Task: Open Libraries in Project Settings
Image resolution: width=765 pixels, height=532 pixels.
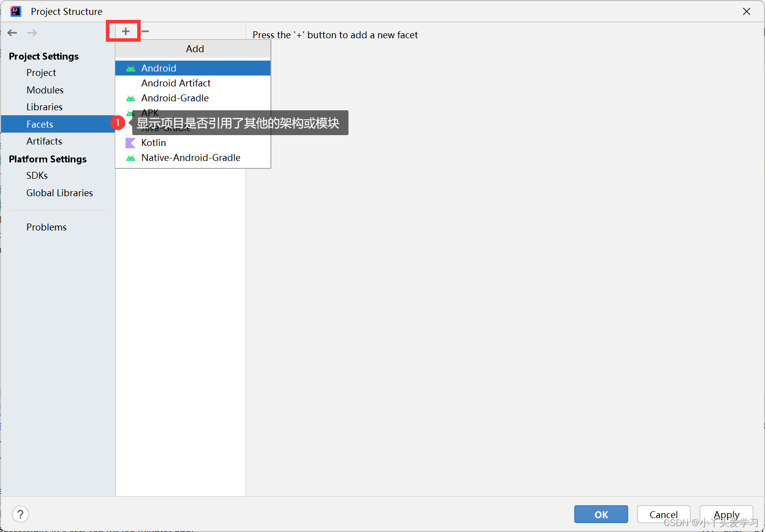Action: pos(44,107)
